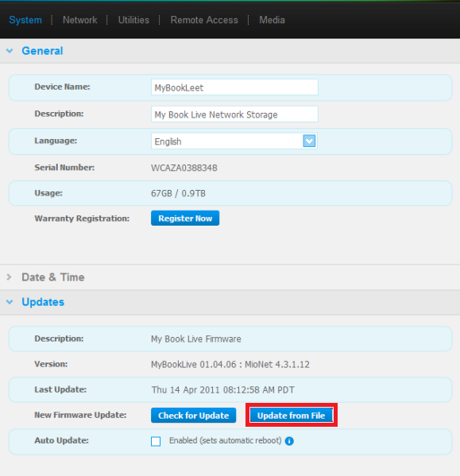Click the New Firmware Update label
The image size is (460, 476).
pos(80,415)
